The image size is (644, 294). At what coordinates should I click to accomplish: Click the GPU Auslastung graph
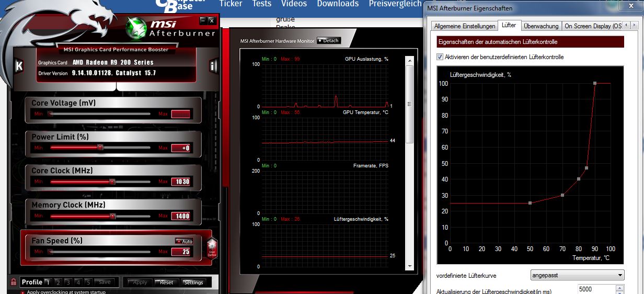click(324, 85)
